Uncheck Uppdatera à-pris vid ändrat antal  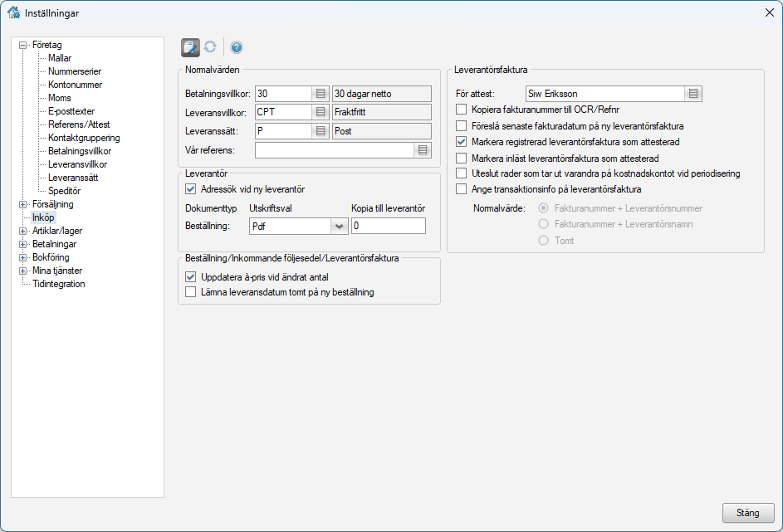point(192,276)
